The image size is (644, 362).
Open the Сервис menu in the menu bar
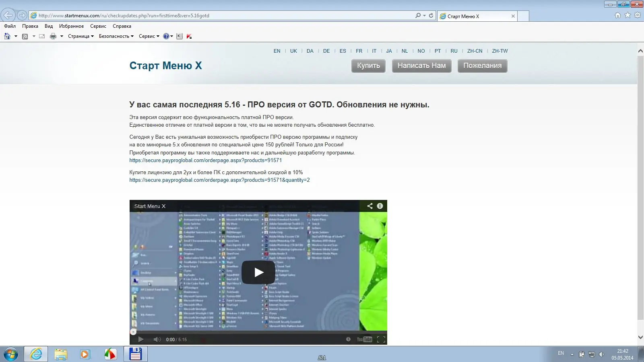[x=98, y=26]
